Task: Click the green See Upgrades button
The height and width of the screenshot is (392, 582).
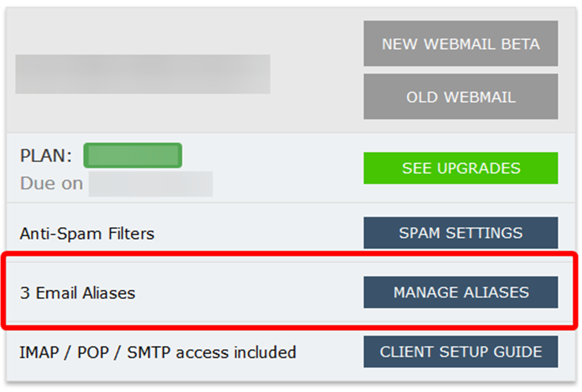Action: [461, 168]
